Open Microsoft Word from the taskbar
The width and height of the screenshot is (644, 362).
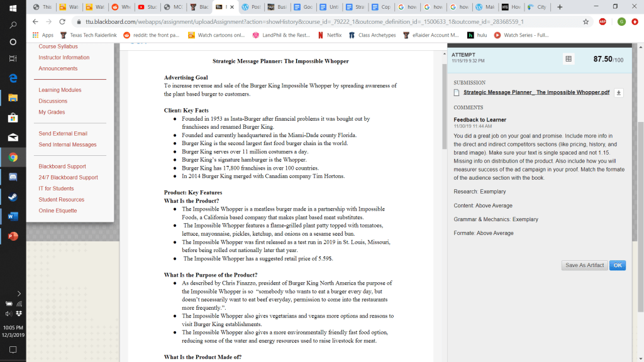pyautogui.click(x=13, y=217)
